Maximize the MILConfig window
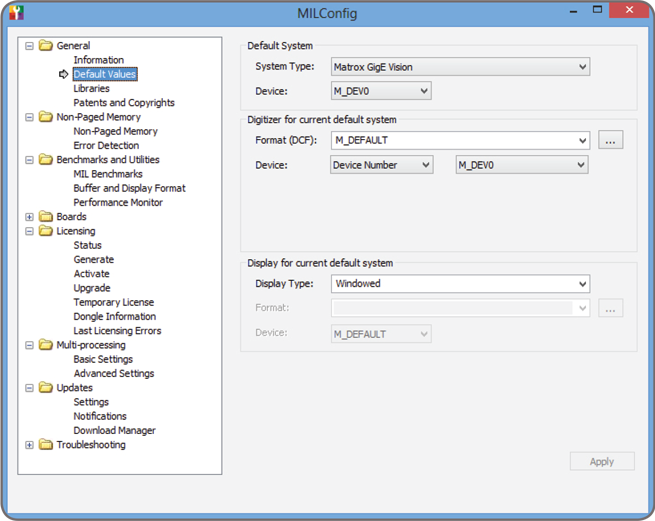 (x=598, y=10)
